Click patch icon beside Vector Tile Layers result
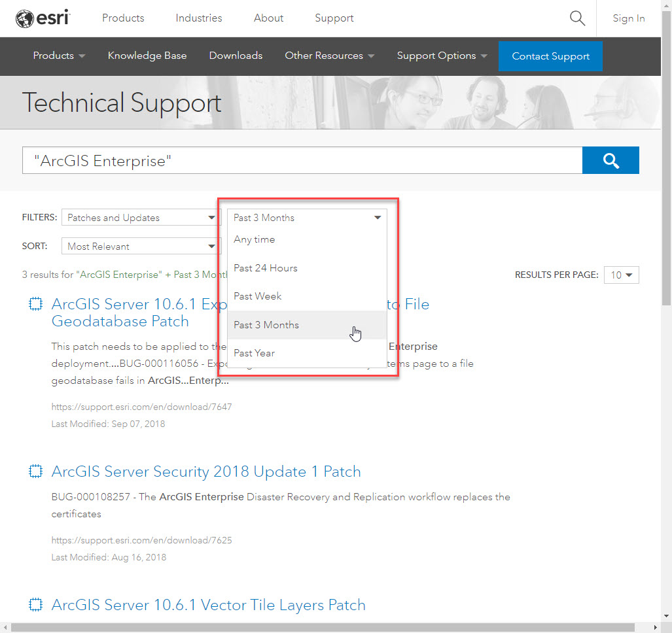The width and height of the screenshot is (672, 633). [x=35, y=605]
